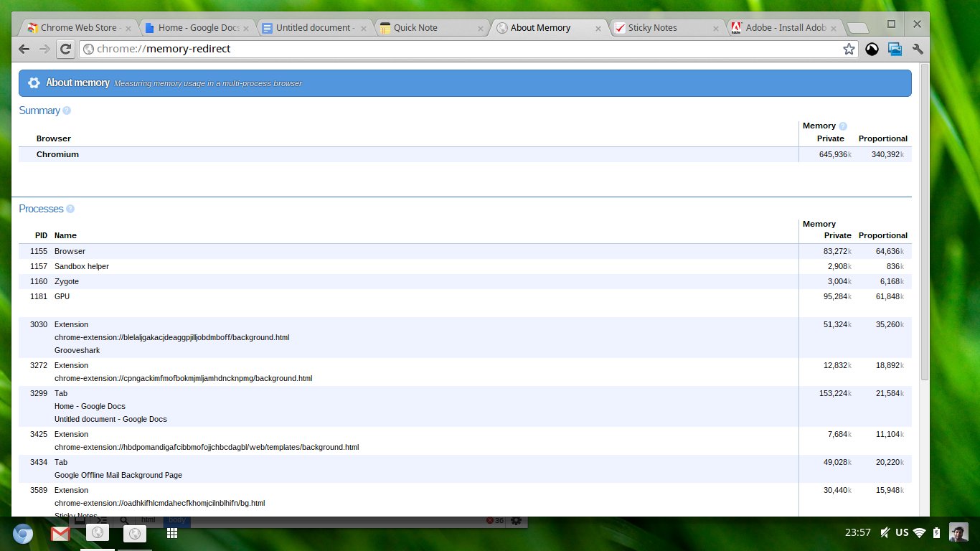The width and height of the screenshot is (980, 551).
Task: Click the blue picture extension icon
Action: 895,49
